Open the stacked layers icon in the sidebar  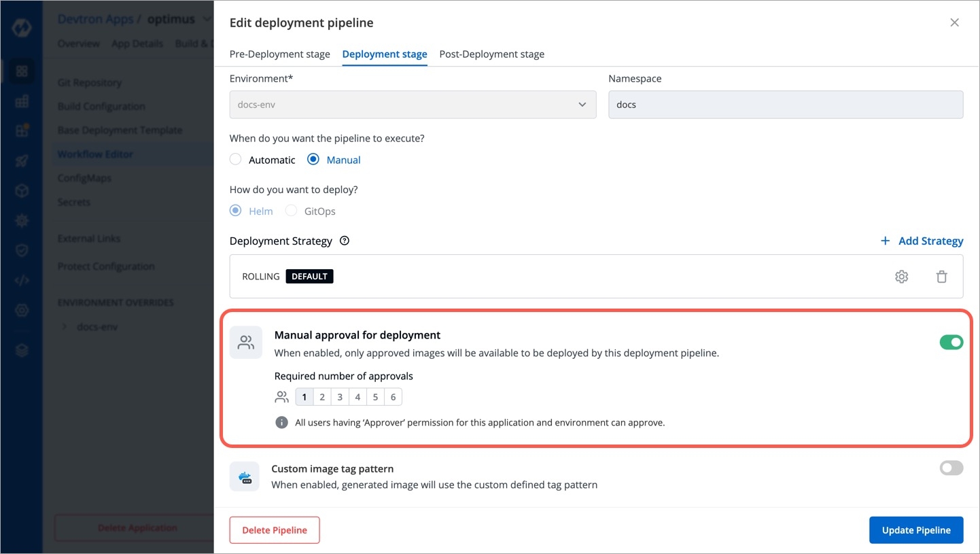point(22,350)
